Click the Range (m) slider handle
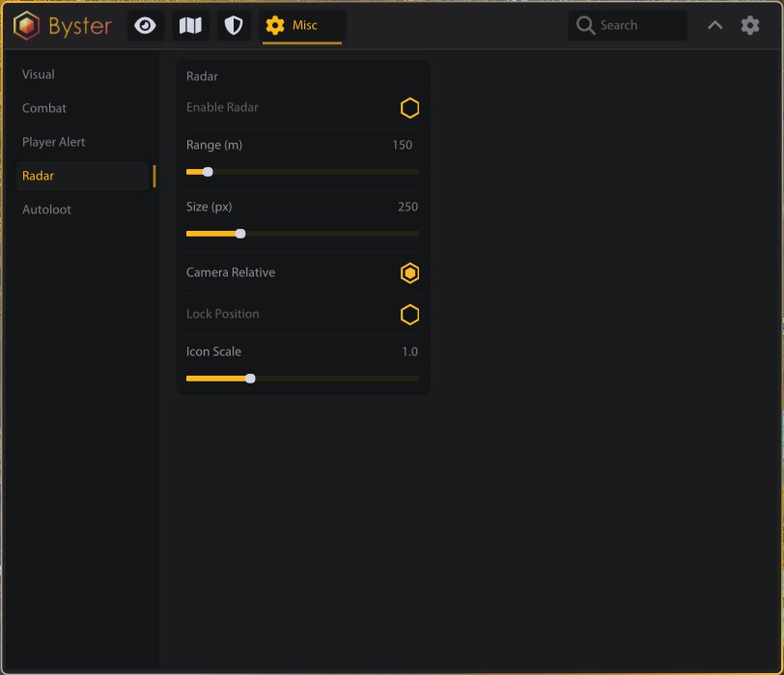This screenshot has height=675, width=784. (208, 172)
